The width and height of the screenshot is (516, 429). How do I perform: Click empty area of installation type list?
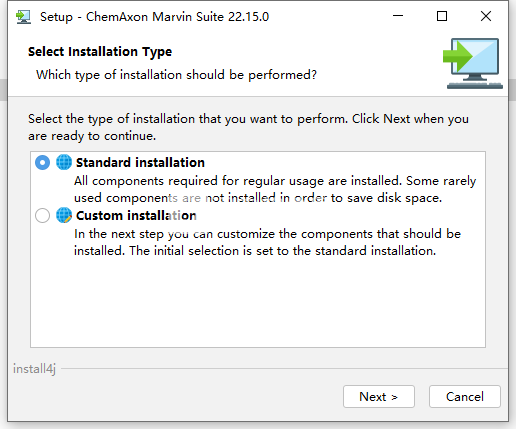(258, 303)
